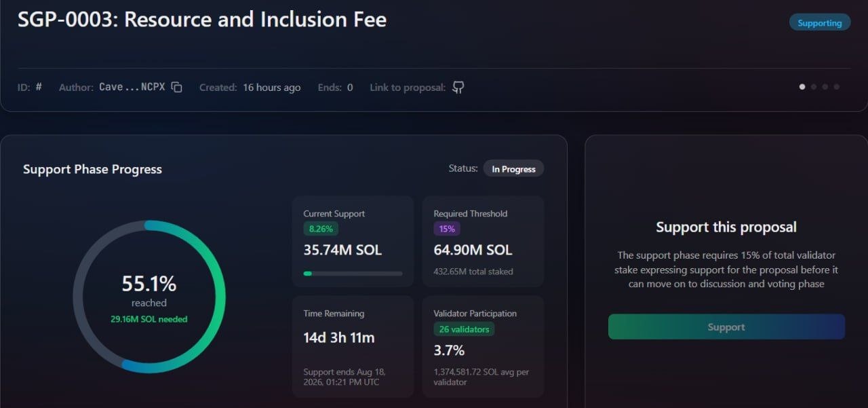Click the Link to proposal label
The height and width of the screenshot is (408, 868).
click(408, 88)
